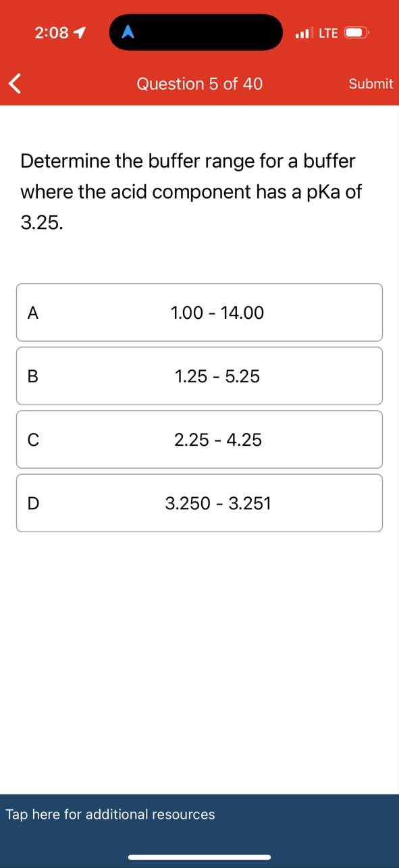Tap here for additional resources link

coord(111,815)
